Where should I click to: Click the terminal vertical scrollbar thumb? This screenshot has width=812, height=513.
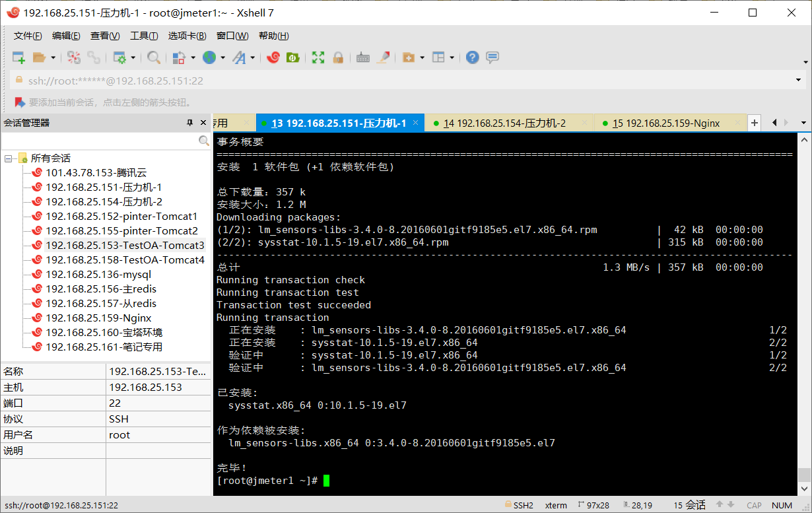click(803, 475)
